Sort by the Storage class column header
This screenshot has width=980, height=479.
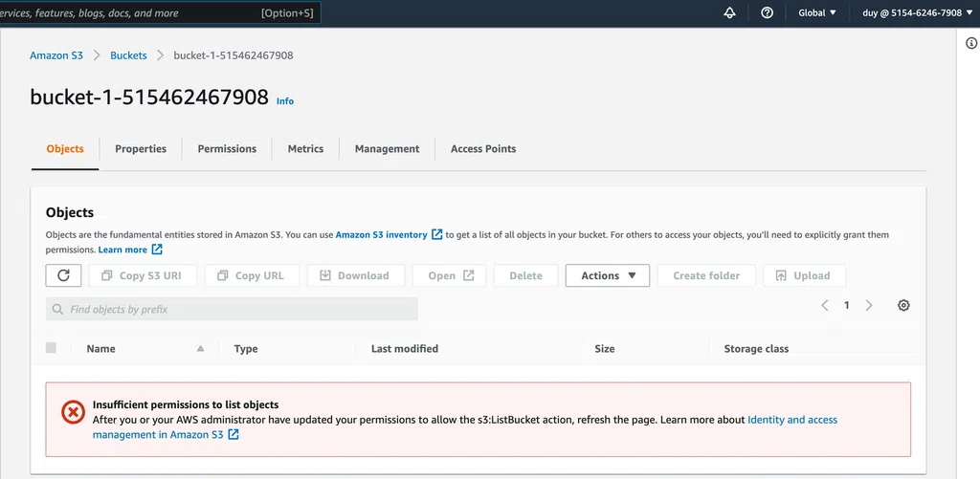(756, 348)
